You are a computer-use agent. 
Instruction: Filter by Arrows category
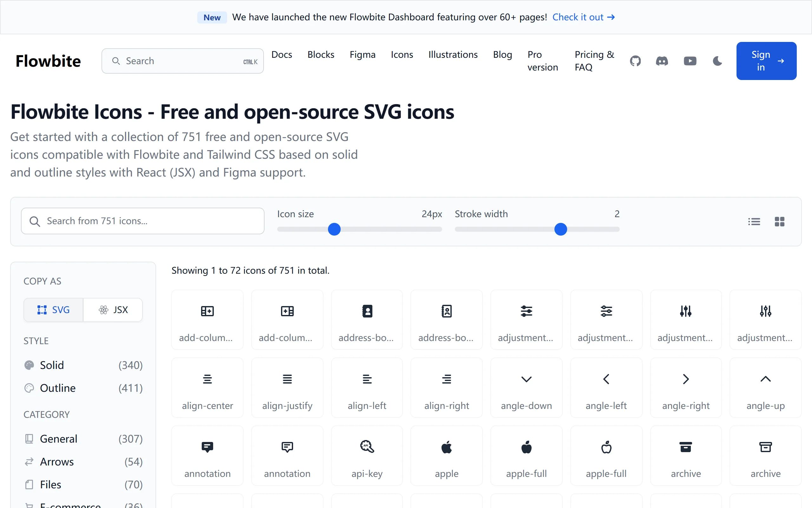pos(83,462)
